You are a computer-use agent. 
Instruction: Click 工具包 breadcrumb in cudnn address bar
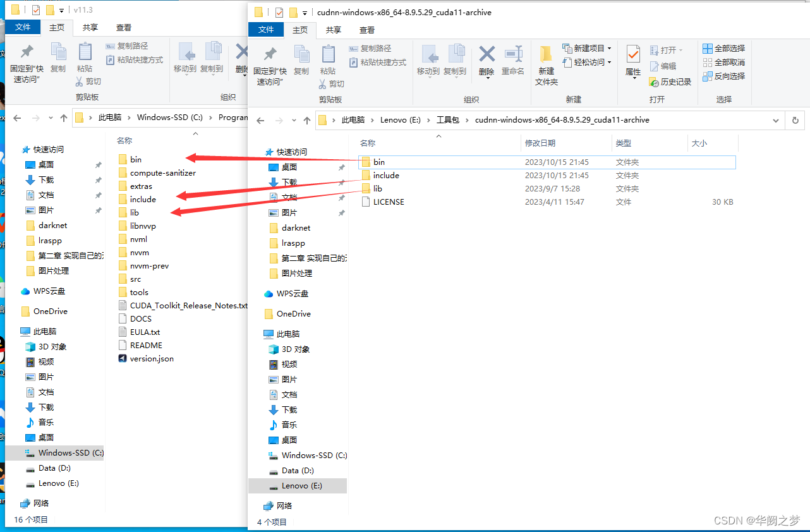point(448,120)
